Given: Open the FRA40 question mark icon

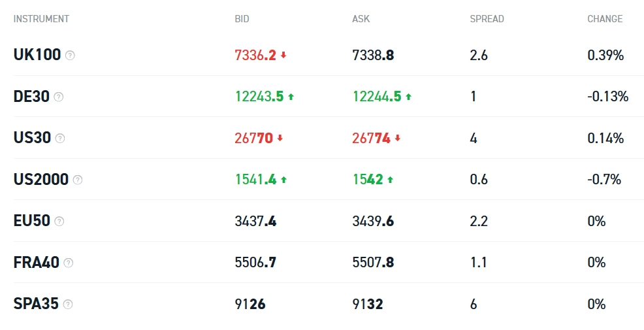Looking at the screenshot, I should [69, 263].
